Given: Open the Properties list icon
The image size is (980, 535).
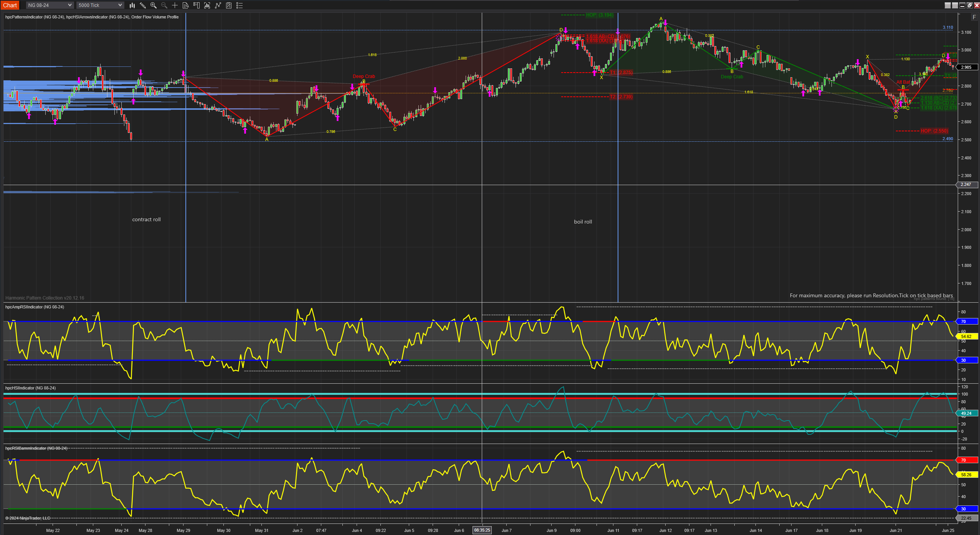Looking at the screenshot, I should pos(240,5).
